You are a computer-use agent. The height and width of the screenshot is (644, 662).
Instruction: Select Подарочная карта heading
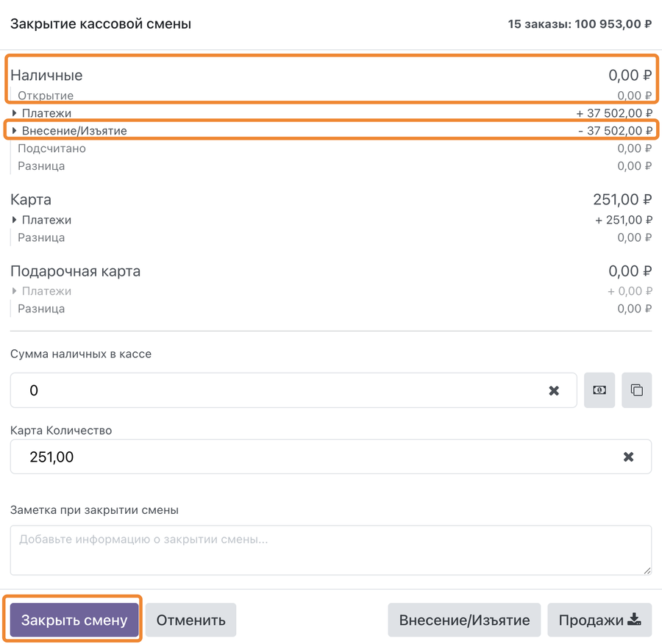coord(75,271)
